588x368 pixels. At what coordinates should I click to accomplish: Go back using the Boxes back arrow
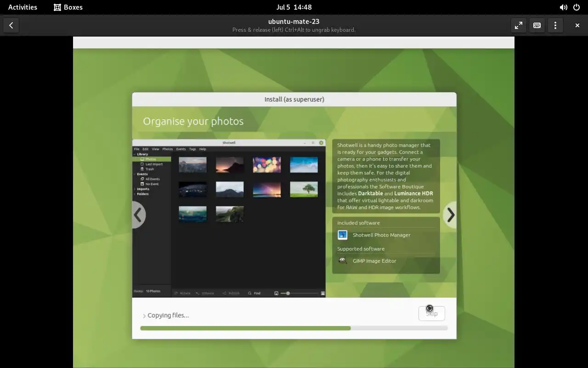click(x=11, y=25)
